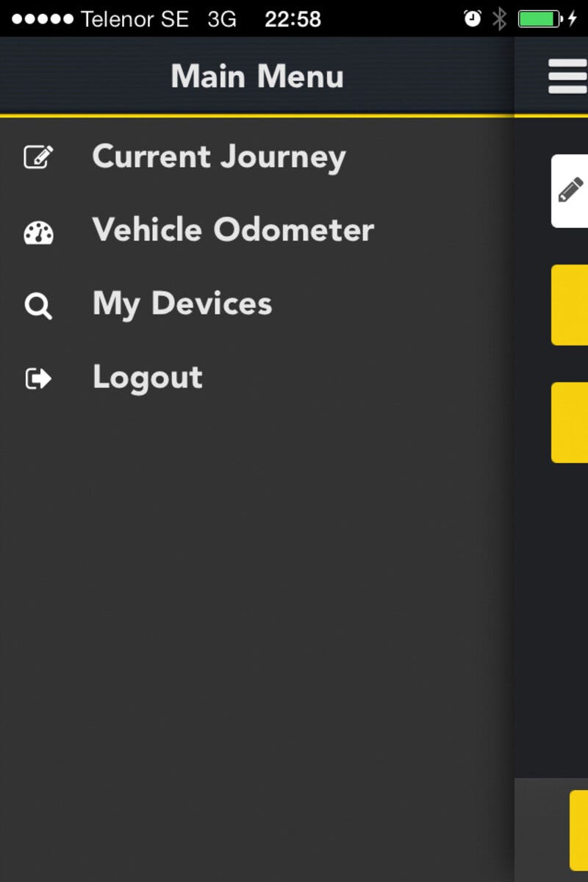The image size is (588, 882).
Task: Click the speedometer gauge icon
Action: click(x=38, y=233)
